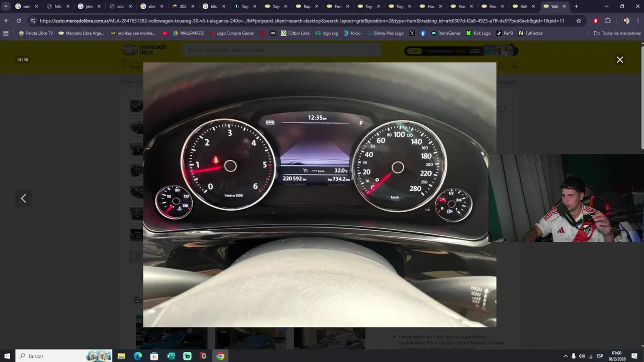Viewport: 644px width, 362px height.
Task: Open File Explorer from the taskbar
Action: pyautogui.click(x=121, y=356)
